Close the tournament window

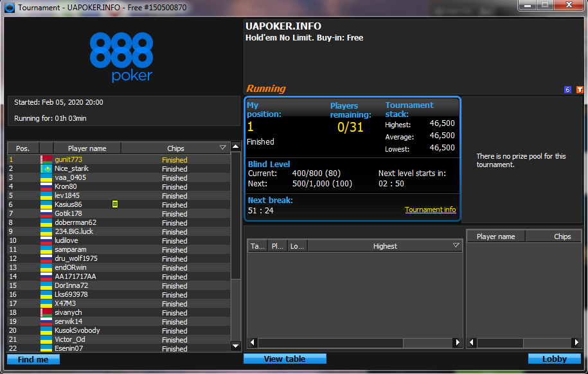[x=569, y=5]
